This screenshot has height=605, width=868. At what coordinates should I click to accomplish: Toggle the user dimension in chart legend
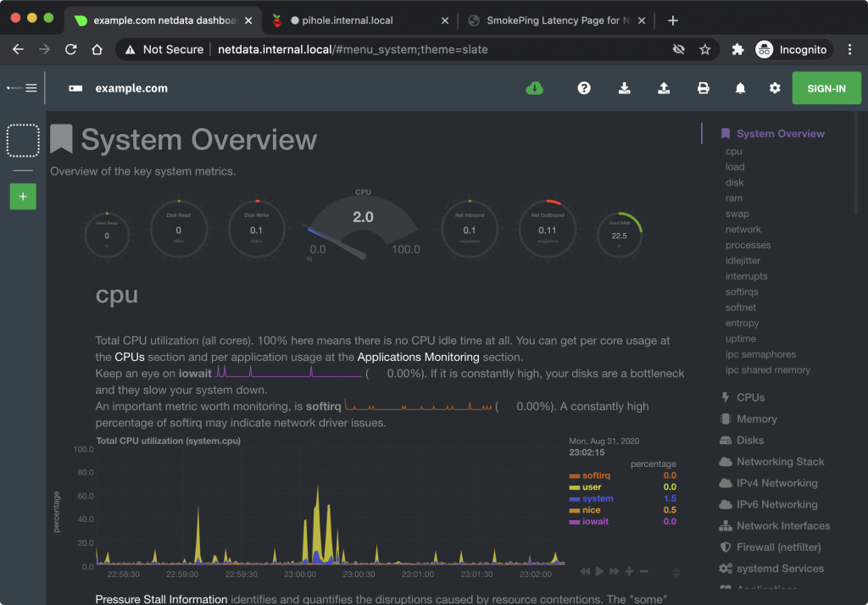(x=592, y=487)
